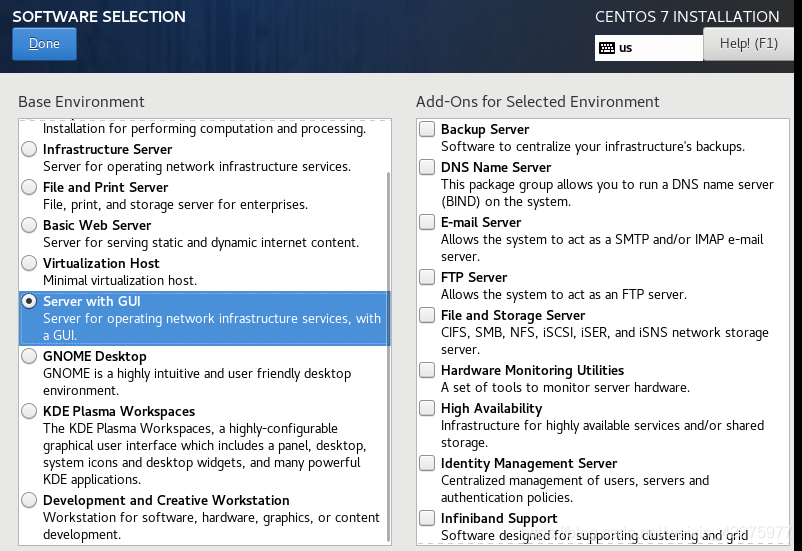Tick the FTP Server checkbox
The width and height of the screenshot is (802, 551).
[x=427, y=277]
